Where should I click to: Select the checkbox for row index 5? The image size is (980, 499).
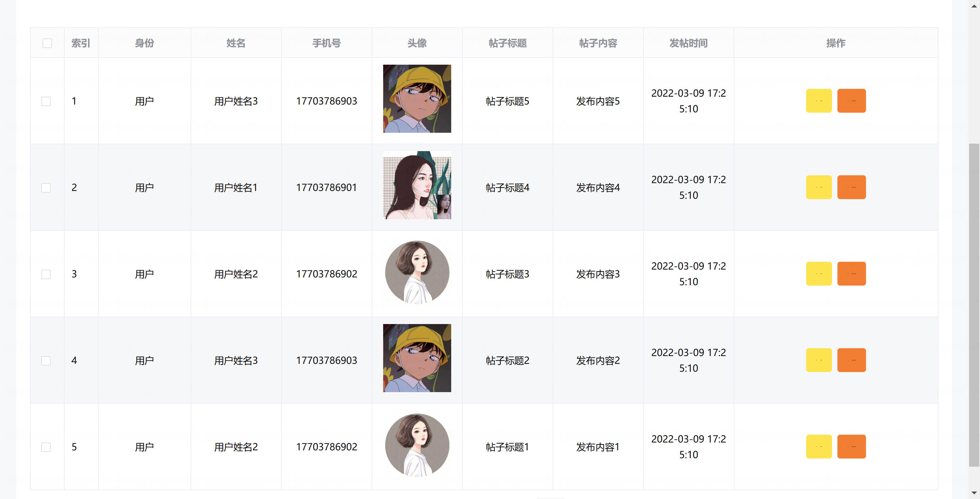[46, 447]
